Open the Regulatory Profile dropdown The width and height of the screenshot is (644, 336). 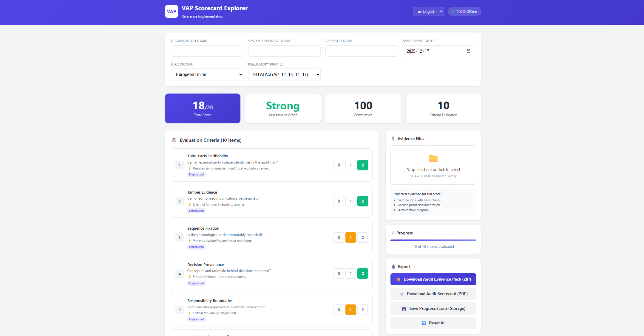pos(284,74)
